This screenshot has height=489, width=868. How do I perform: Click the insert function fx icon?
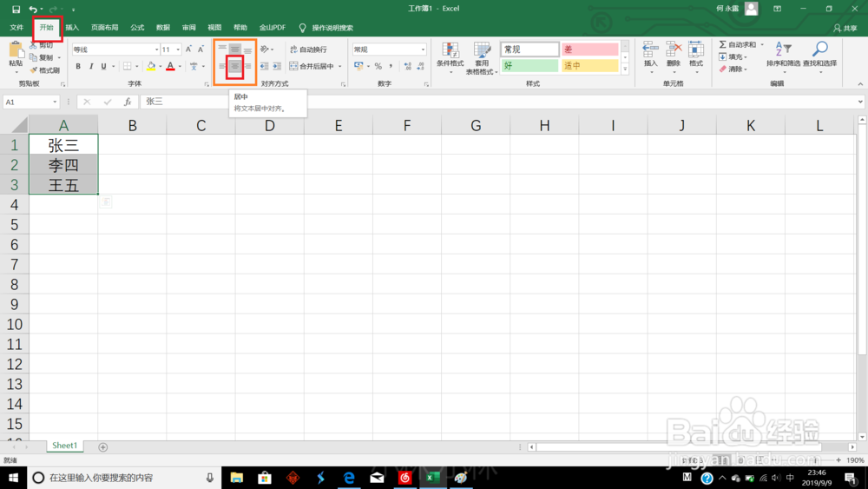[128, 102]
